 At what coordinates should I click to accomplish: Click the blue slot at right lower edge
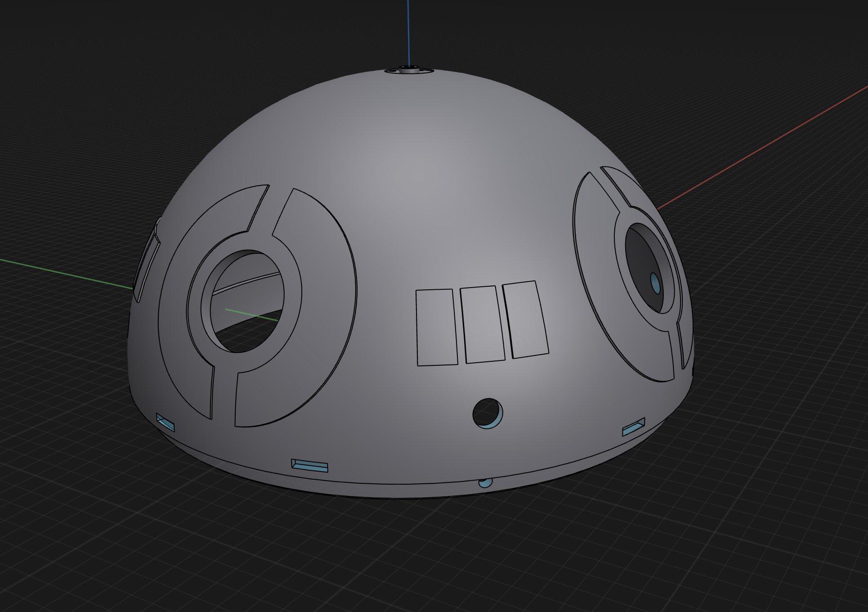coord(633,427)
